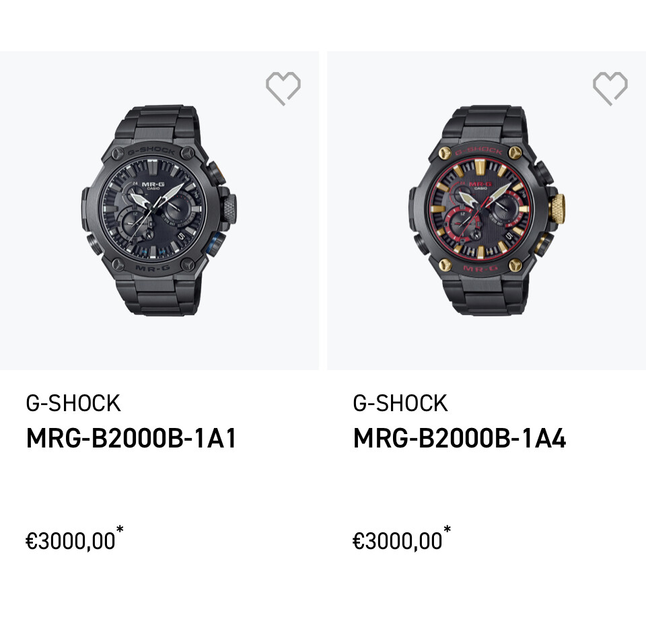Open the all-black MRG-B2000B-1A1 watch image

click(x=159, y=210)
